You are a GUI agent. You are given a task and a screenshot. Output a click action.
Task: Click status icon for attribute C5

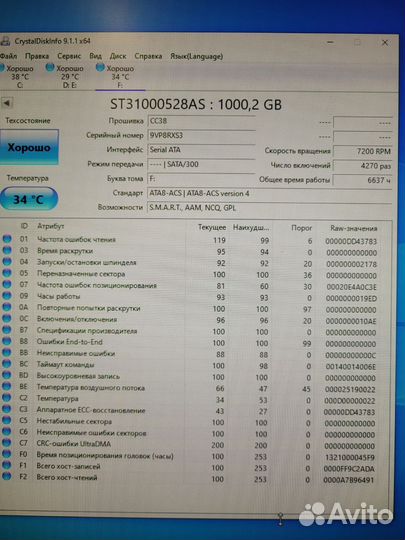[x=7, y=420]
